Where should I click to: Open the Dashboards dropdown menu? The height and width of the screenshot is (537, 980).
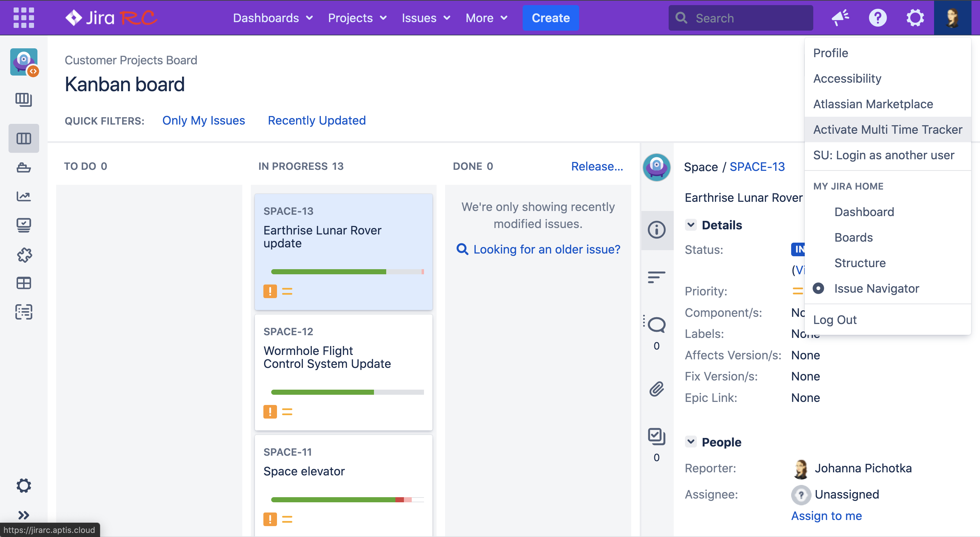[273, 18]
